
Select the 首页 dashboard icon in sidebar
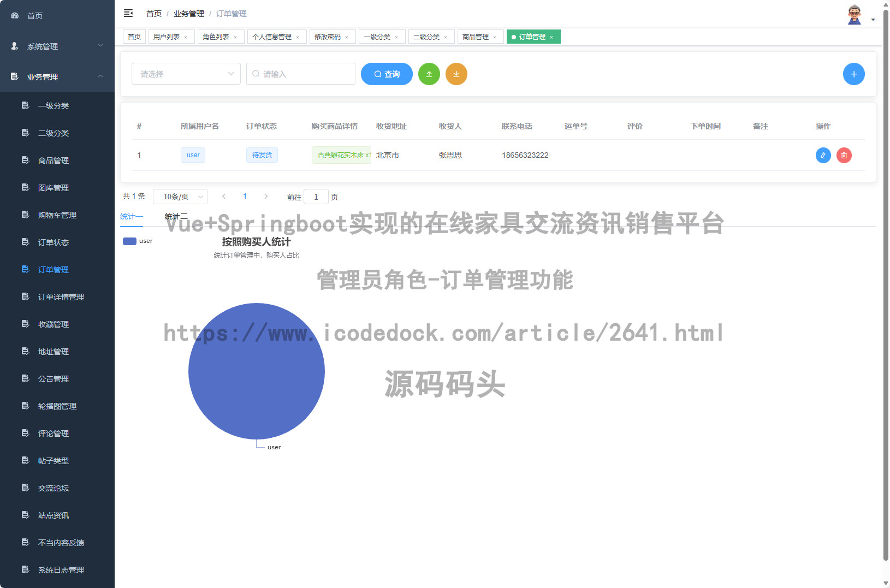14,15
